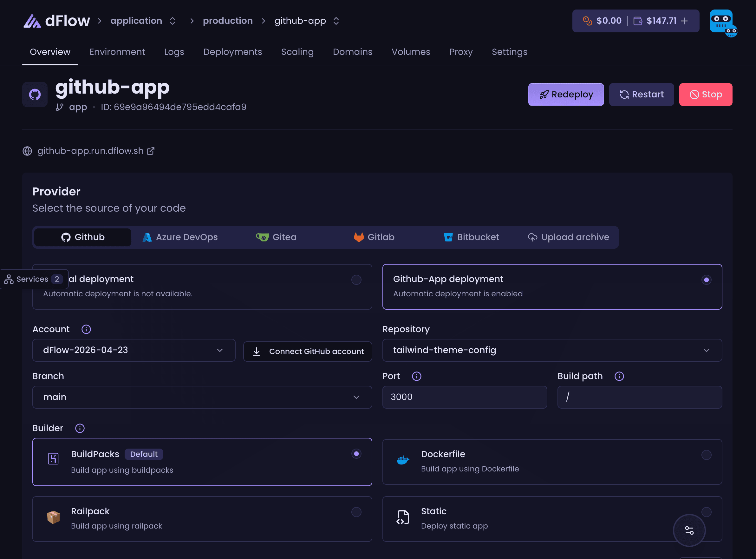The width and height of the screenshot is (756, 559).
Task: Switch to the Domains tab
Action: click(352, 52)
